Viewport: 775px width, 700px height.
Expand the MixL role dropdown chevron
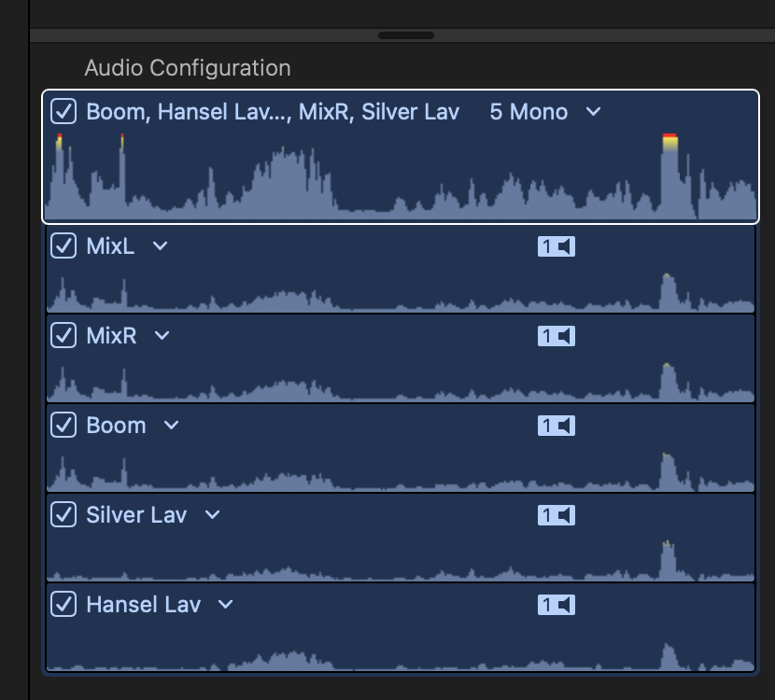pos(160,246)
